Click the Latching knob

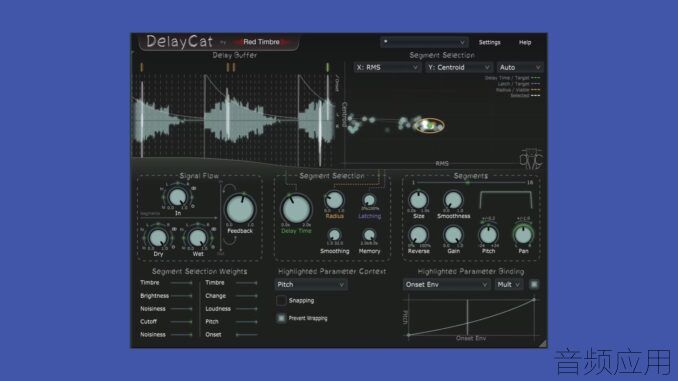coord(369,200)
